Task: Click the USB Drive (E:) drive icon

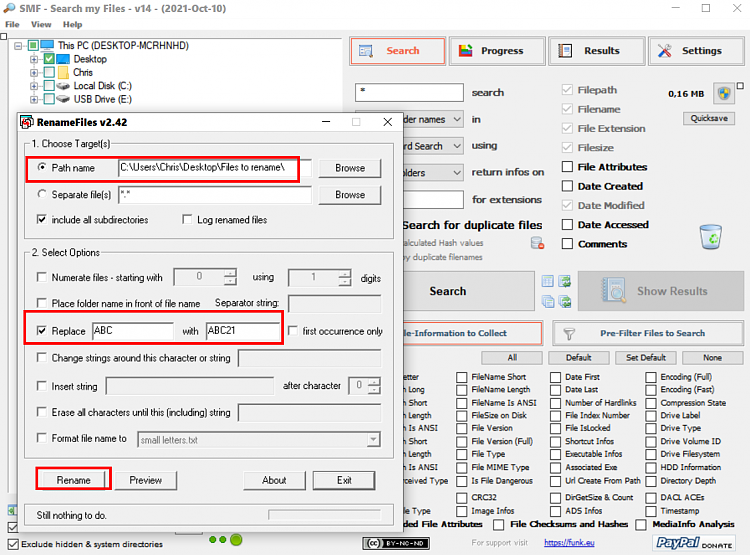Action: [x=63, y=99]
